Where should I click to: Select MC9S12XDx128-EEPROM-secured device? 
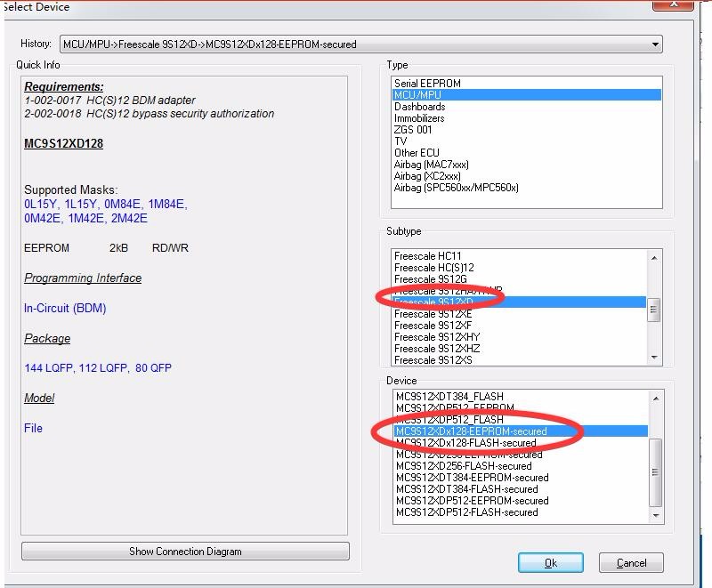coord(521,431)
